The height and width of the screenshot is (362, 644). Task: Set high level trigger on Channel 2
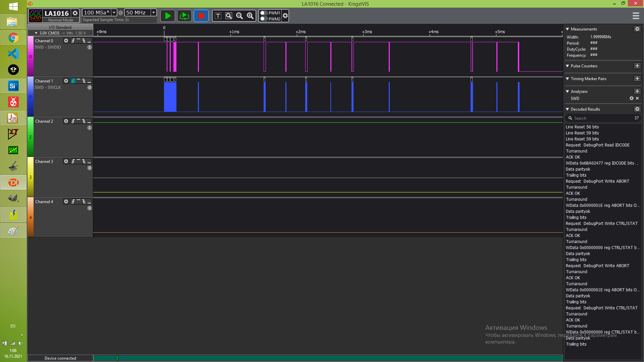(78, 121)
